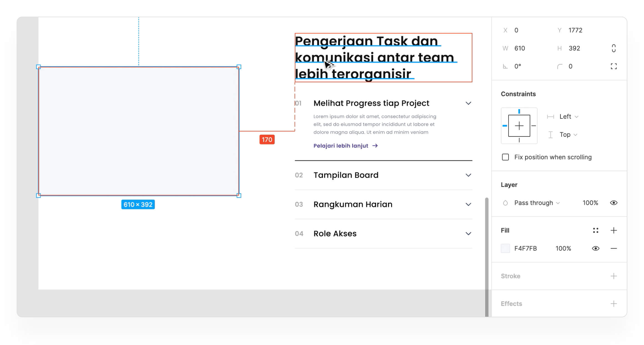644x345 pixels.
Task: Click the F4F7FB fill color swatch
Action: tap(505, 248)
